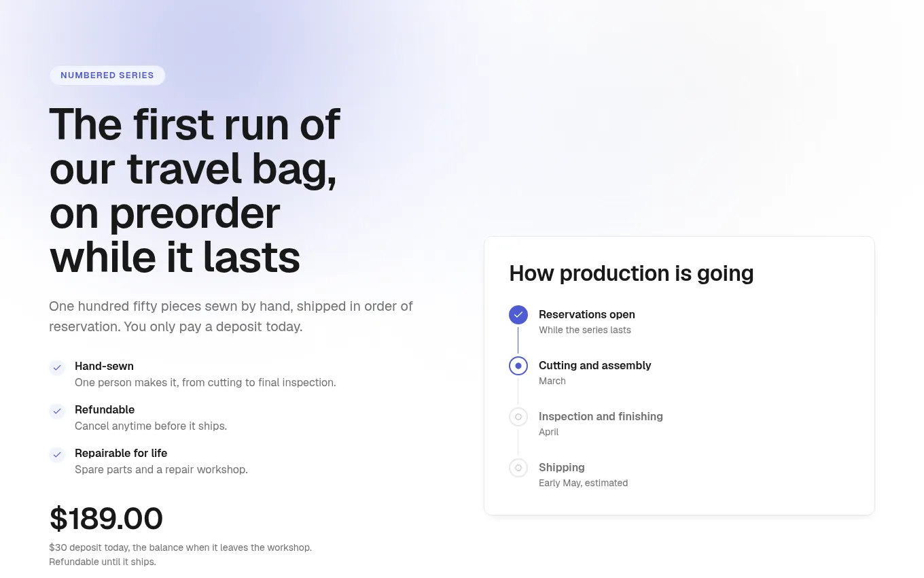Select the Inspection and finishing step marker
Screen dimensions: 924x578
(518, 417)
